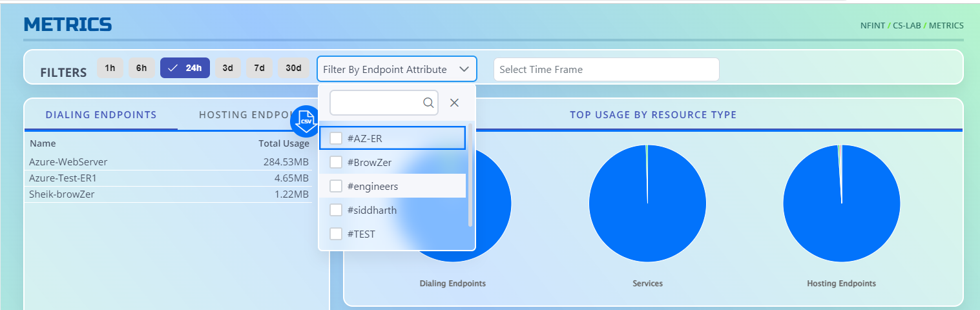Set time filter to 1h

pos(110,68)
